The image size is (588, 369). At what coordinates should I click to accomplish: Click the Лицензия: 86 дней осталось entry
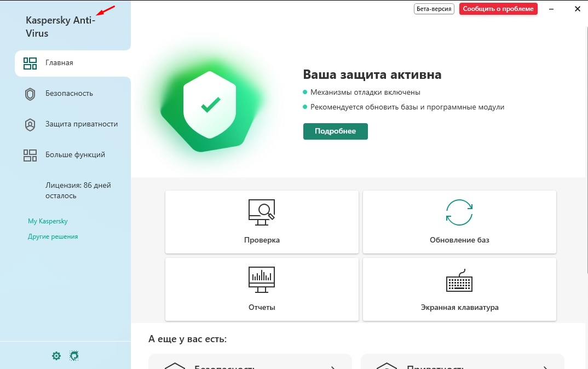coord(78,191)
